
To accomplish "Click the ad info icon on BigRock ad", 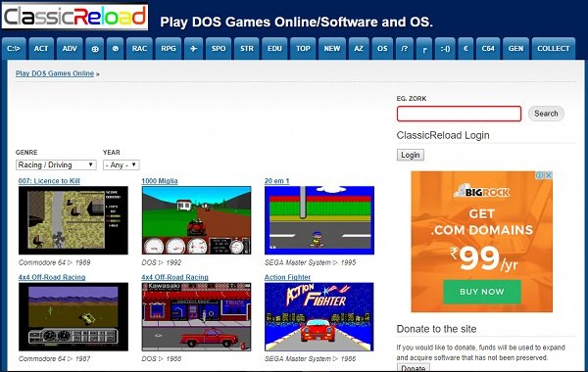I will [539, 175].
